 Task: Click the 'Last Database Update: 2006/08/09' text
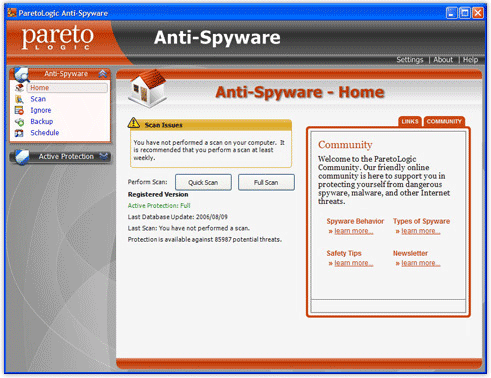pyautogui.click(x=178, y=217)
